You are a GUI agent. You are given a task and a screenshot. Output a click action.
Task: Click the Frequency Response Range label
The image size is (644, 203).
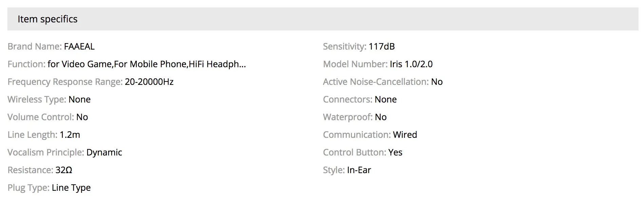tap(65, 82)
